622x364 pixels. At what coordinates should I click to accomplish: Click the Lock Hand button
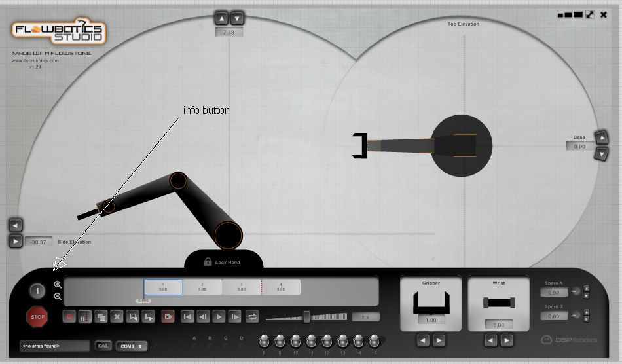(223, 262)
